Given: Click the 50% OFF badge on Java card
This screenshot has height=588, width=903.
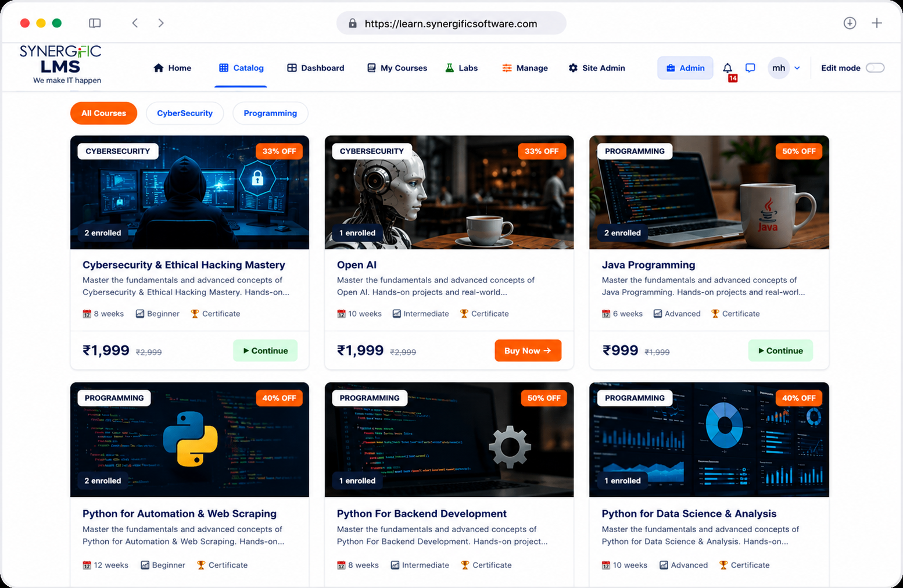Looking at the screenshot, I should coord(798,151).
